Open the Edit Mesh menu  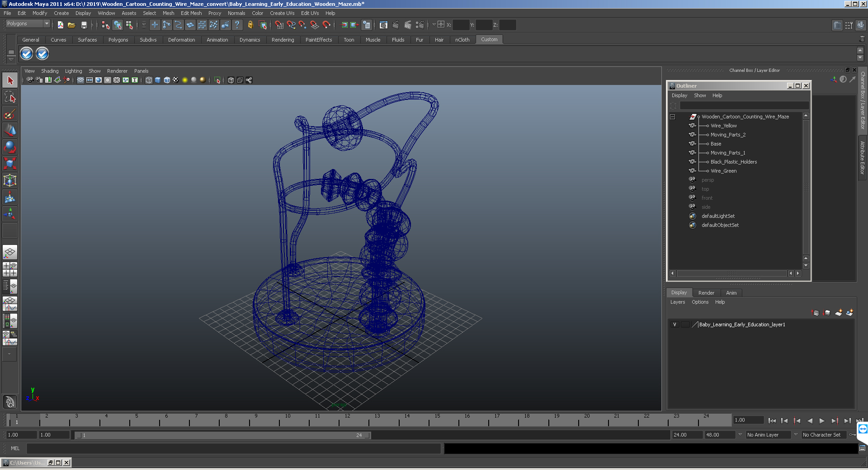pyautogui.click(x=191, y=13)
